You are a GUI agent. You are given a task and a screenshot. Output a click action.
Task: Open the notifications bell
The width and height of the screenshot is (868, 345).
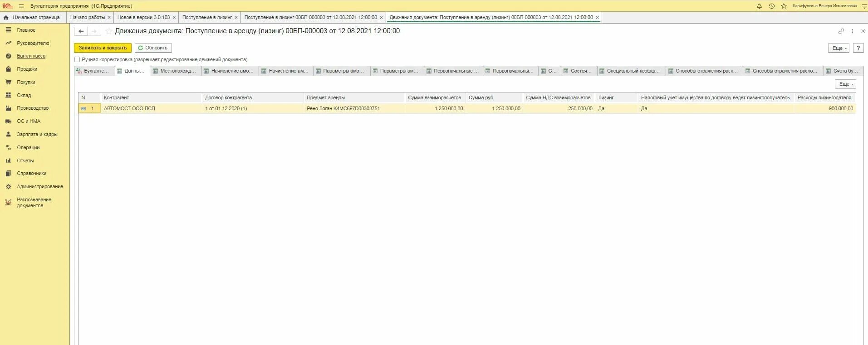click(x=759, y=6)
